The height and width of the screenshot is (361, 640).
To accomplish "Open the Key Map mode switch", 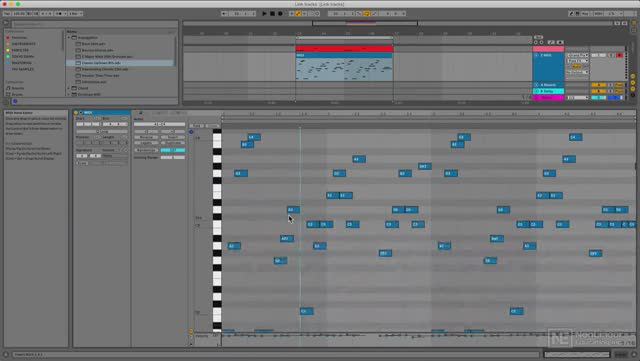I will (x=585, y=13).
